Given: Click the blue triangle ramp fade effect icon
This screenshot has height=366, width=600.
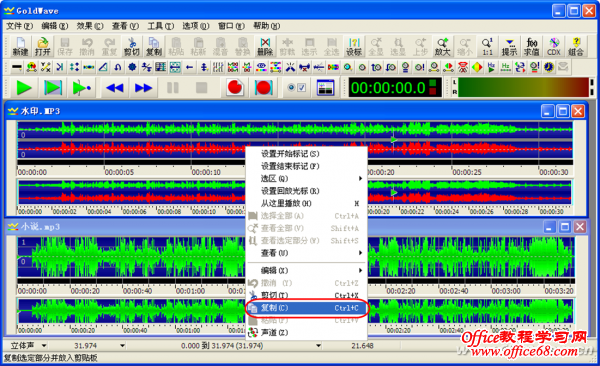Looking at the screenshot, I should pos(103,67).
